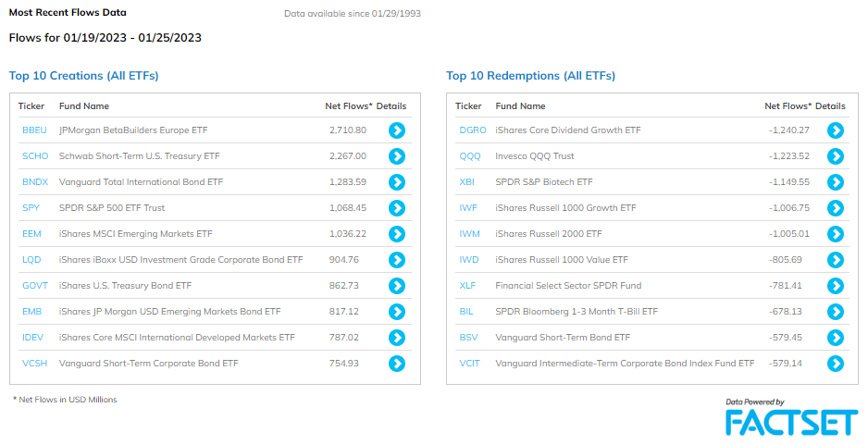Open details arrow for IWD row
The width and height of the screenshot is (868, 445).
836,260
